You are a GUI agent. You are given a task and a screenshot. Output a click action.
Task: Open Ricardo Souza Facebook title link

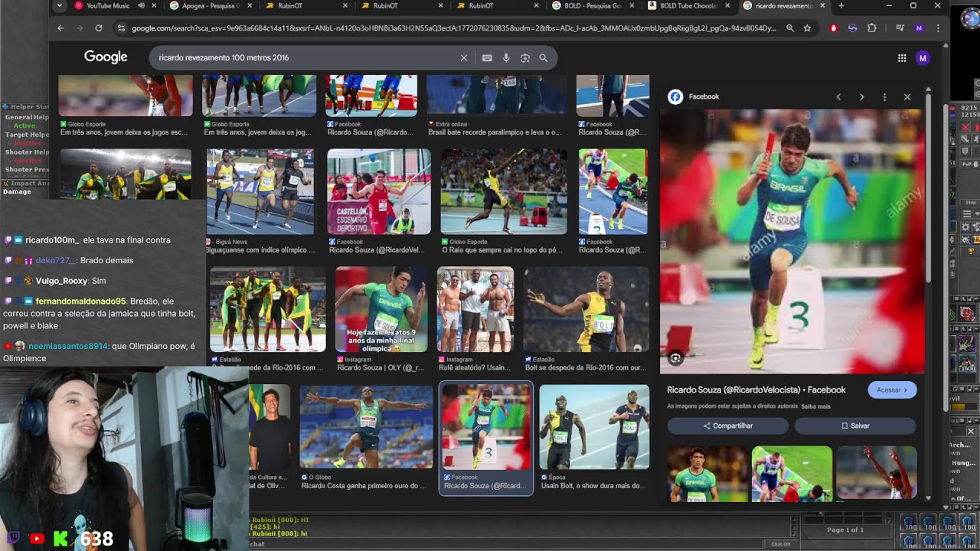pyautogui.click(x=756, y=390)
